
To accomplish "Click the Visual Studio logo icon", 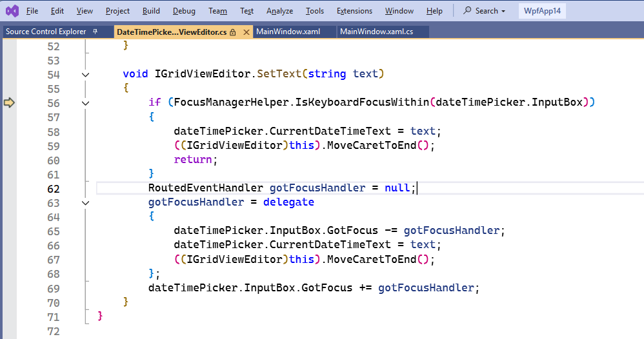I will [x=12, y=11].
